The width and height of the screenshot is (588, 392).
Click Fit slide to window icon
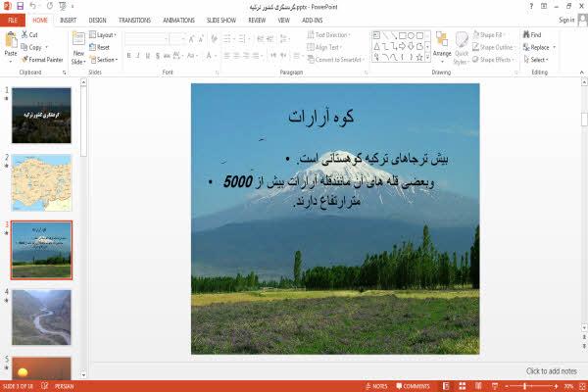pos(582,386)
